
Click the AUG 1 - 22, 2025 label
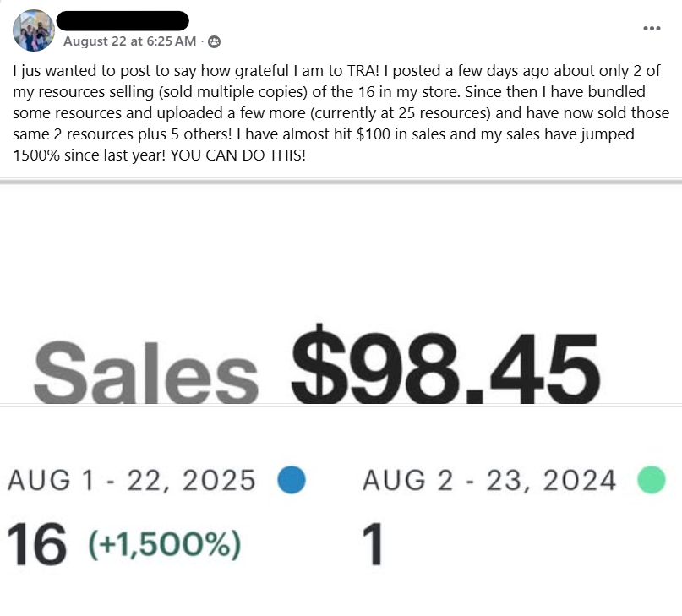pos(132,480)
